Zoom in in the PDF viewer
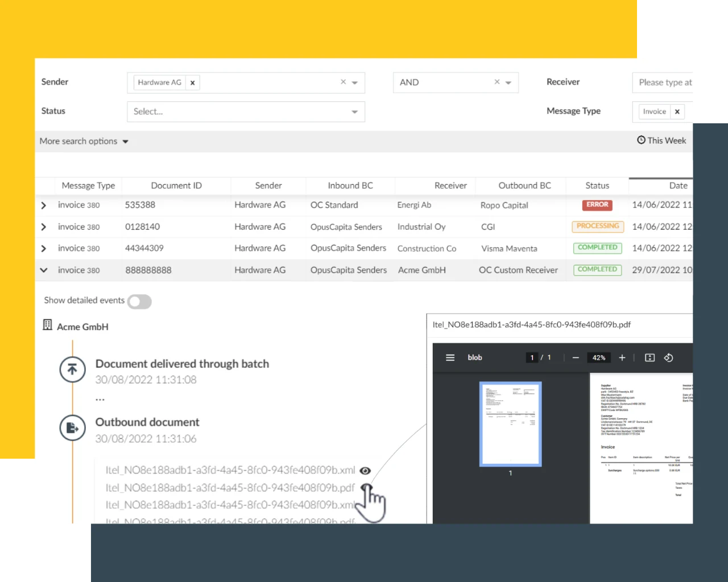728x582 pixels. tap(622, 357)
